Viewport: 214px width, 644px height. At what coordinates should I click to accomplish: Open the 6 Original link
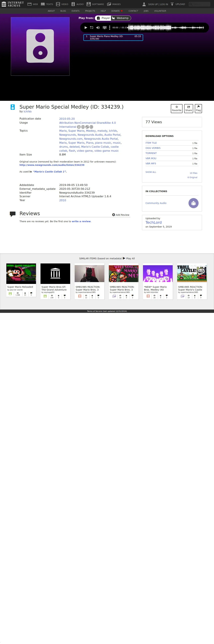click(192, 177)
